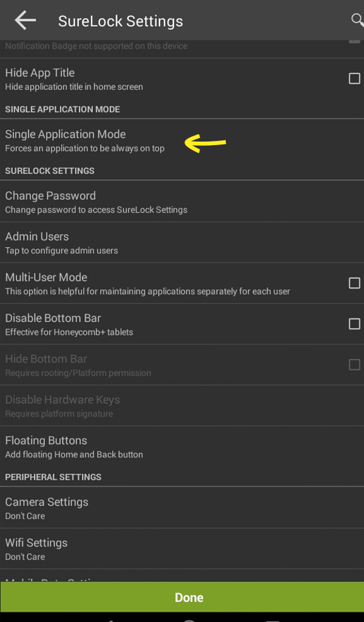The image size is (364, 622).
Task: Tap the disabled Disable Hardware Keys row
Action: (x=182, y=406)
